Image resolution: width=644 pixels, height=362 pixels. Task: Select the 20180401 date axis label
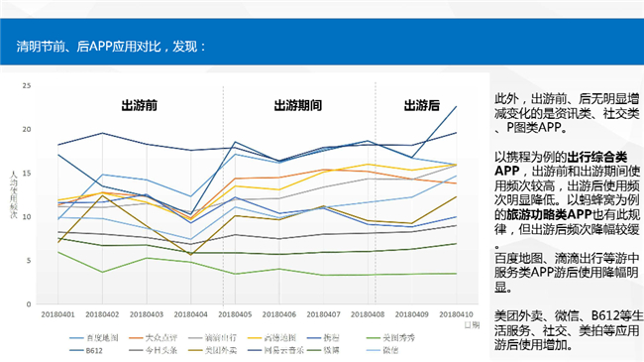57,314
